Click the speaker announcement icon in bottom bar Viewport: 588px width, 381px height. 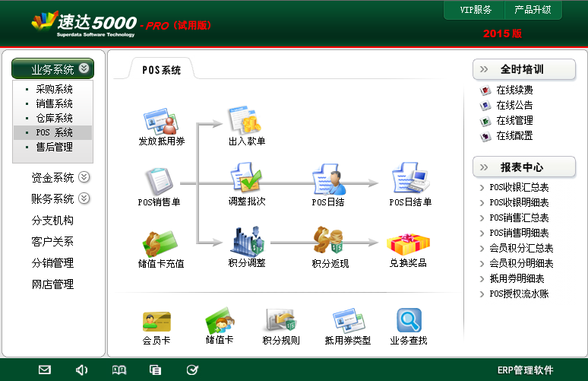pyautogui.click(x=81, y=370)
